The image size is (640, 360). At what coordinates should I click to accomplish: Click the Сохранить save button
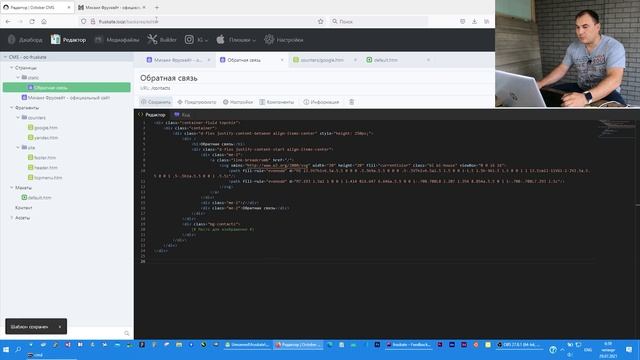click(156, 102)
